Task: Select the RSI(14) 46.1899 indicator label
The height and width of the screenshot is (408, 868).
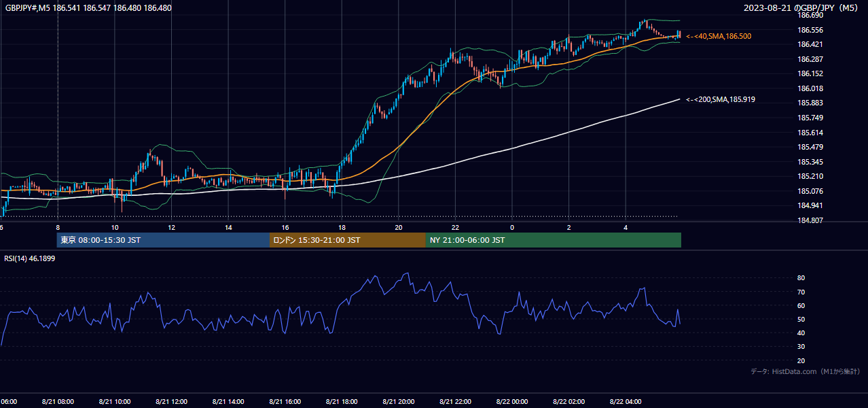Action: 31,259
